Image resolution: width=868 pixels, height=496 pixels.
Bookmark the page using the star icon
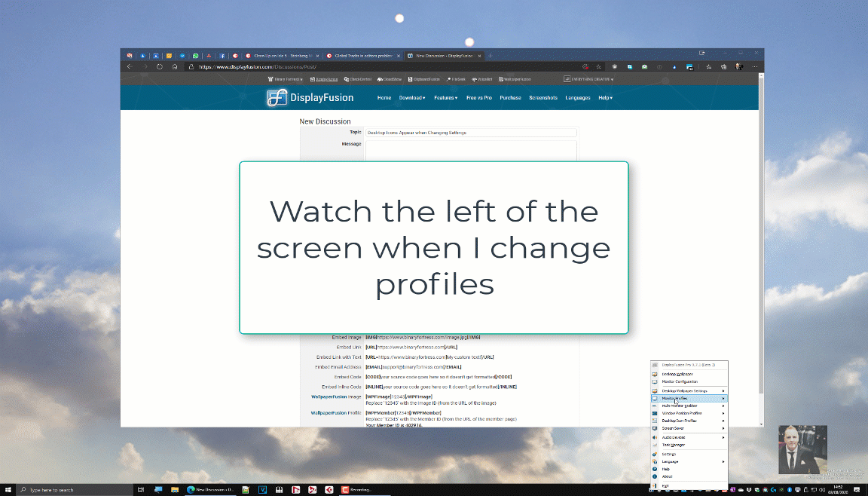click(598, 67)
